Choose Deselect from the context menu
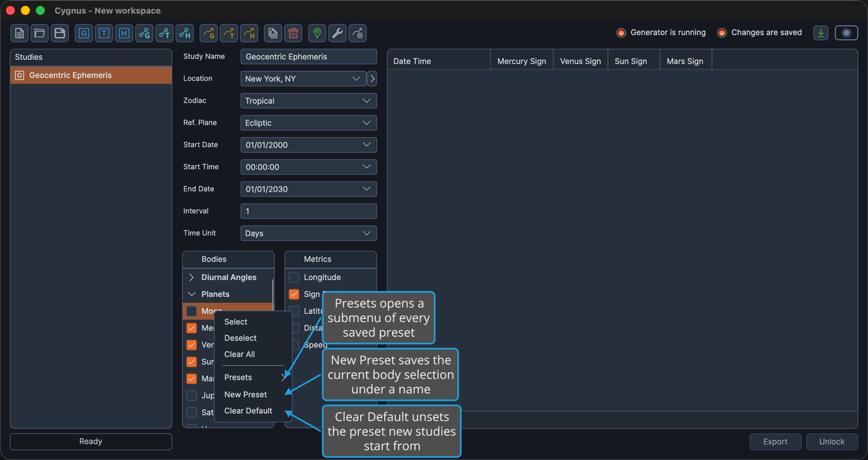This screenshot has height=460, width=868. point(253,338)
